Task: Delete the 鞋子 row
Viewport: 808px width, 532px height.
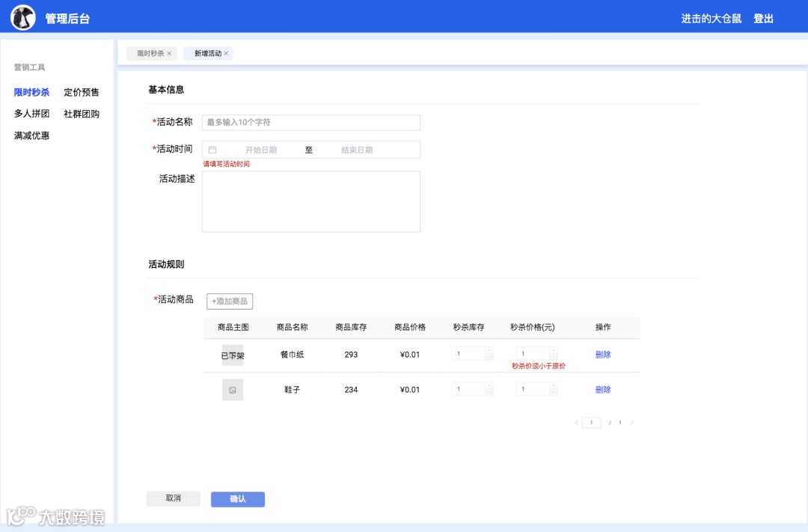Action: [603, 390]
